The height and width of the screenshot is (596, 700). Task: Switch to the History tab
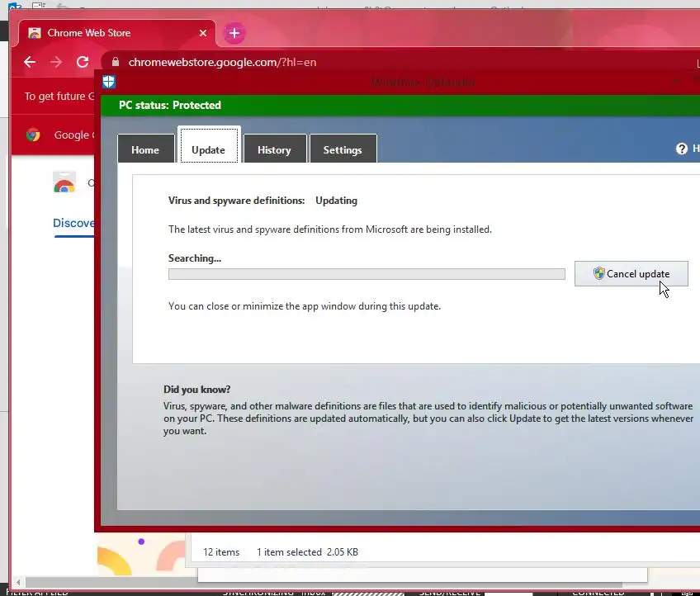tap(275, 149)
